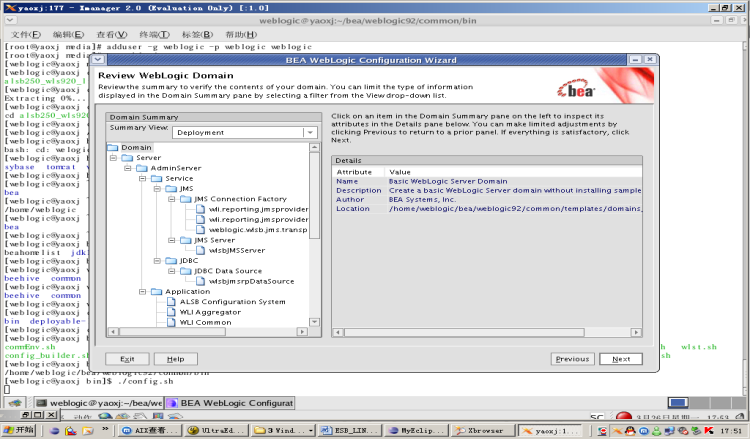This screenshot has width=750, height=439.
Task: Click the Server folder icon in tree
Action: click(127, 158)
